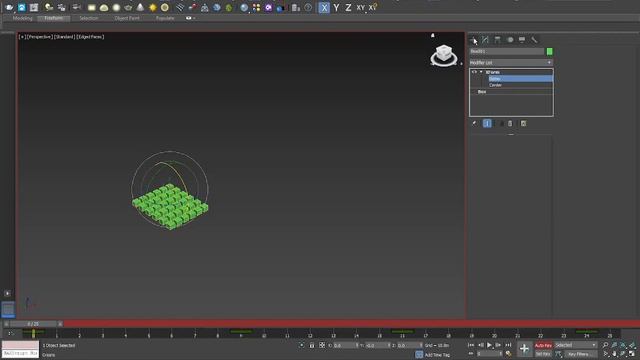Open the Utilities wrench panel tab
This screenshot has width=640, height=360.
pyautogui.click(x=534, y=40)
